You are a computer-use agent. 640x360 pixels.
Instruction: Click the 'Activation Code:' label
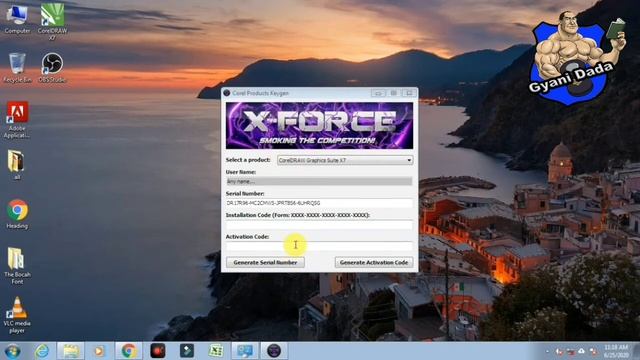pyautogui.click(x=247, y=237)
